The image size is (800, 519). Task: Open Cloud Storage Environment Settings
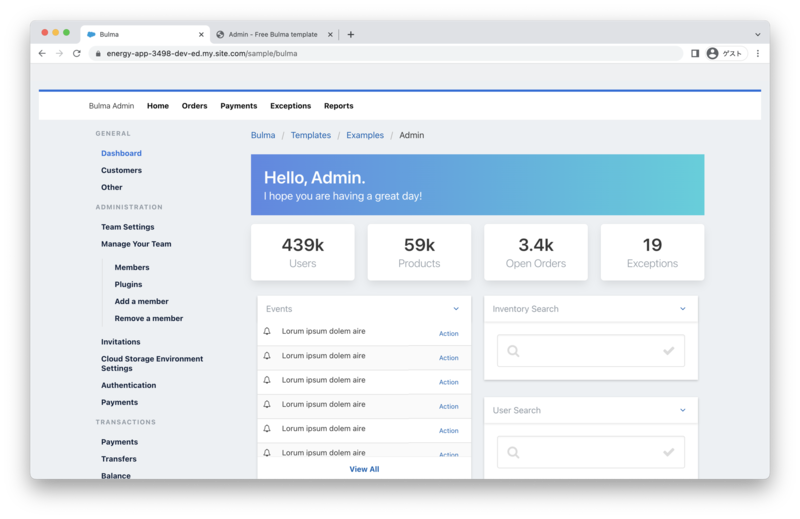tap(152, 363)
